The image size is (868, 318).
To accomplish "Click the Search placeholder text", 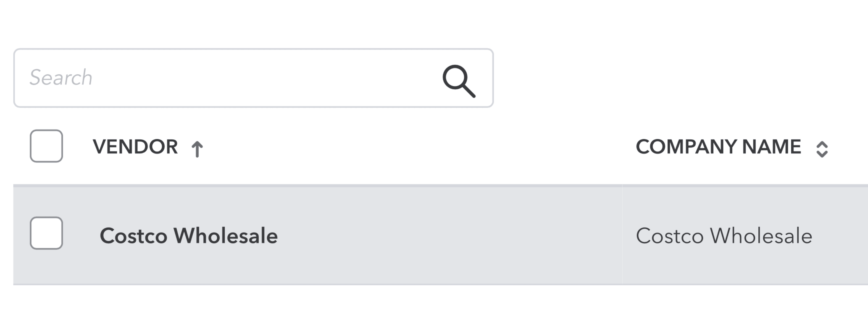I will tap(61, 77).
